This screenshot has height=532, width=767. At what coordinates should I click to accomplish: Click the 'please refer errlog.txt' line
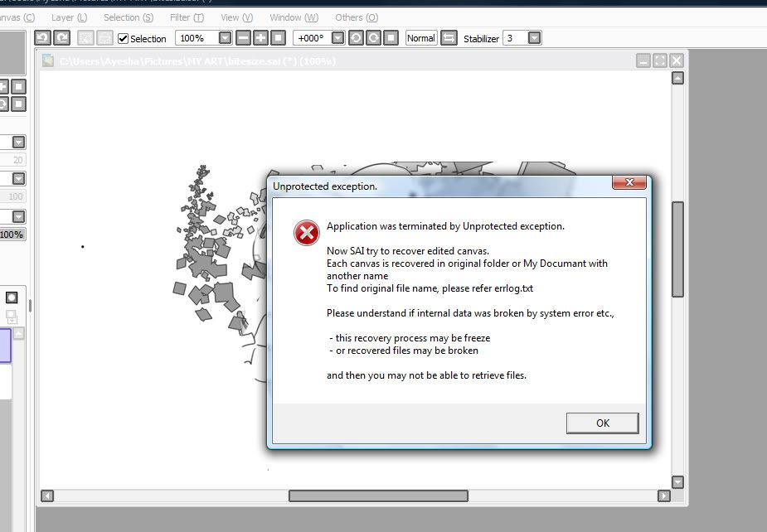point(488,288)
